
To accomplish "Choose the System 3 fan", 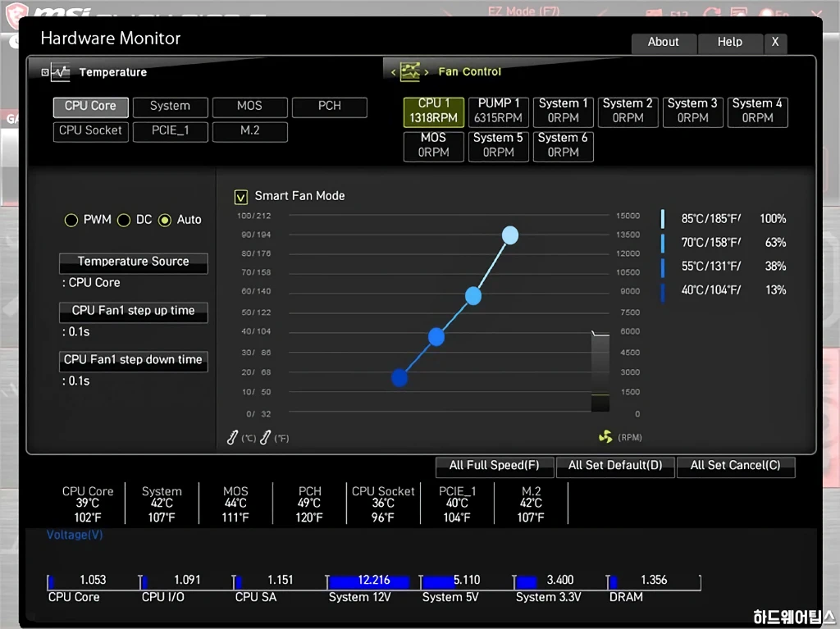I will coord(692,112).
